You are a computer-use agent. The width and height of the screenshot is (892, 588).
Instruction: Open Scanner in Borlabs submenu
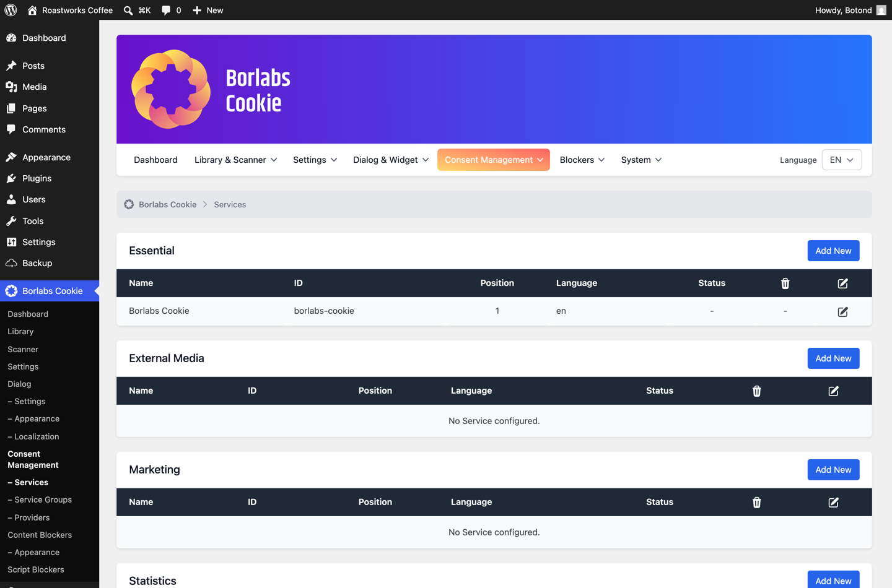point(23,349)
